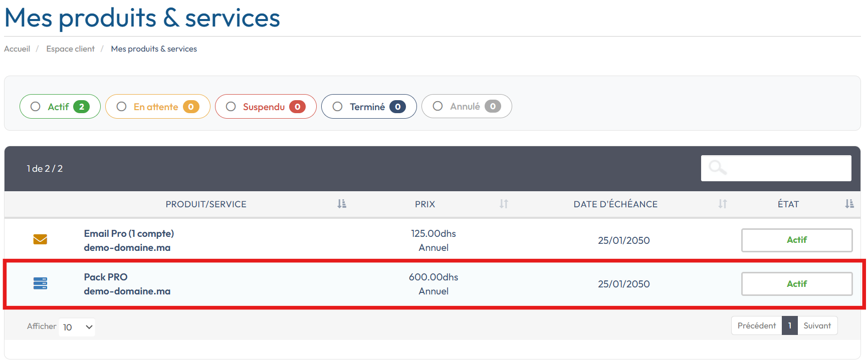Go to Suivant page

(x=817, y=325)
